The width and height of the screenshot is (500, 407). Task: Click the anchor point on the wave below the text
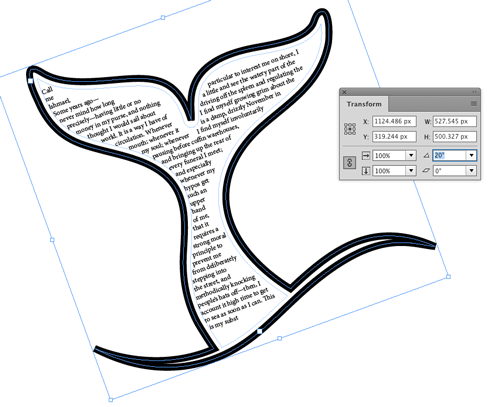point(260,331)
